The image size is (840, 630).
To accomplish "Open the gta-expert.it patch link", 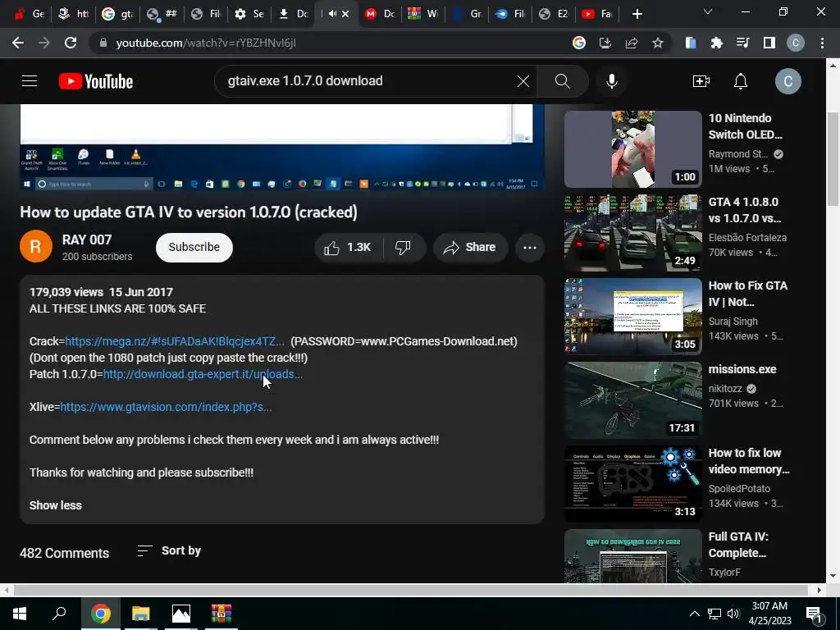I will 203,374.
